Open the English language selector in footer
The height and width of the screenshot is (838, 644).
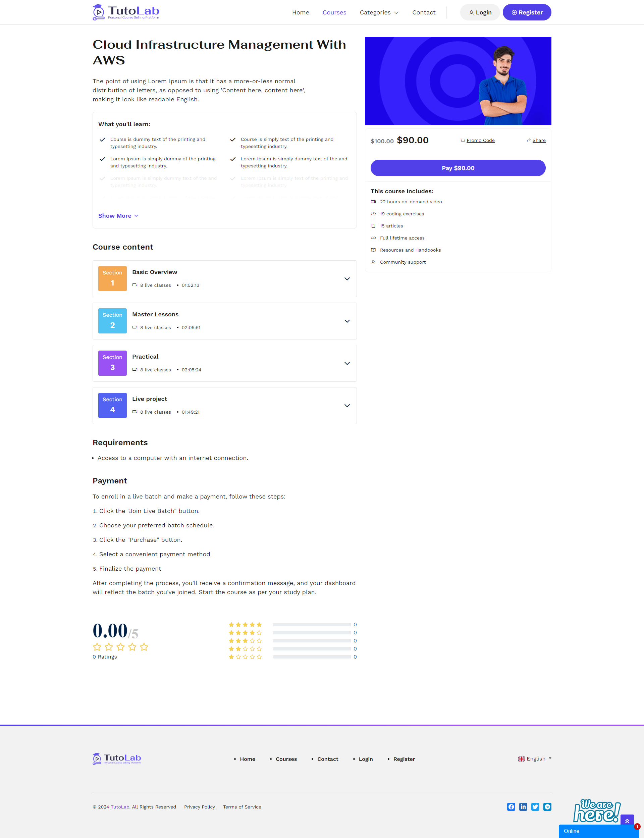pos(534,758)
